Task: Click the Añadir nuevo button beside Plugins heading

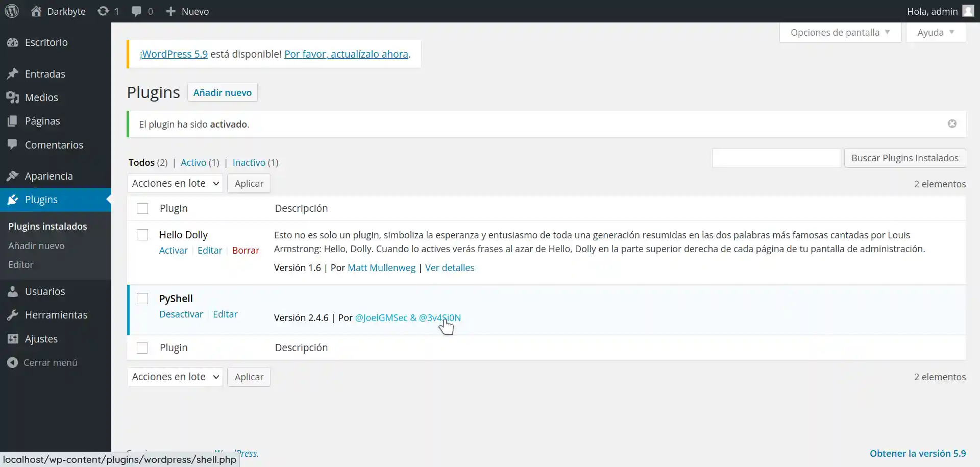Action: tap(223, 92)
